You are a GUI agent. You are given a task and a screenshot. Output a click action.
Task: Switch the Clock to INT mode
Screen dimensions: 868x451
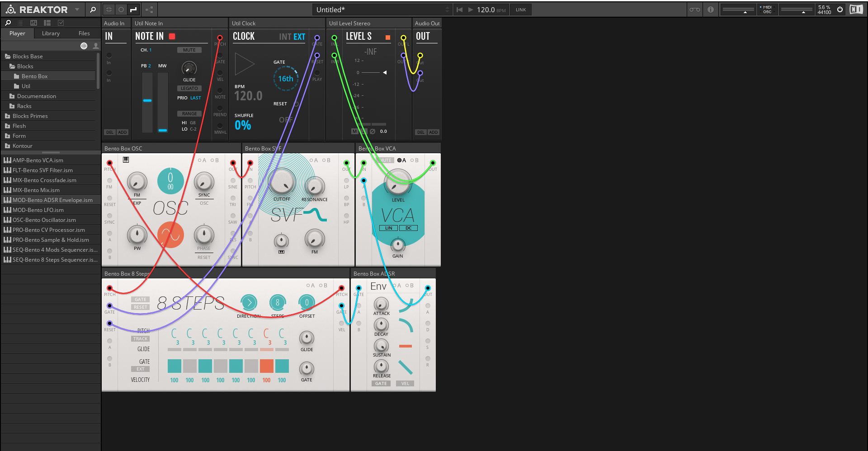tap(285, 37)
